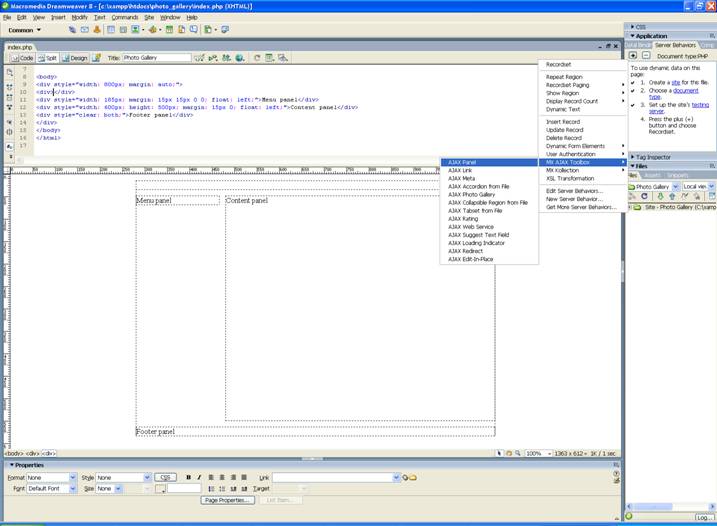Switch to Split view
Viewport: 717px width, 526px height.
tap(48, 58)
